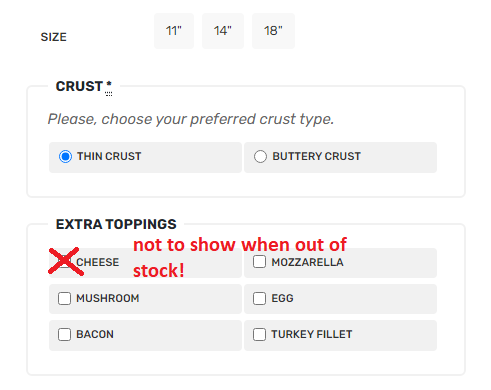Tick the Egg topping checkbox
Viewport: 491px width, 390px height.
click(x=259, y=298)
